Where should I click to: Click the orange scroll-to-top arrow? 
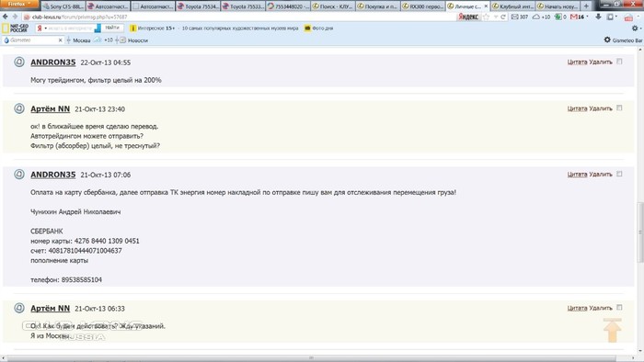coord(612,330)
